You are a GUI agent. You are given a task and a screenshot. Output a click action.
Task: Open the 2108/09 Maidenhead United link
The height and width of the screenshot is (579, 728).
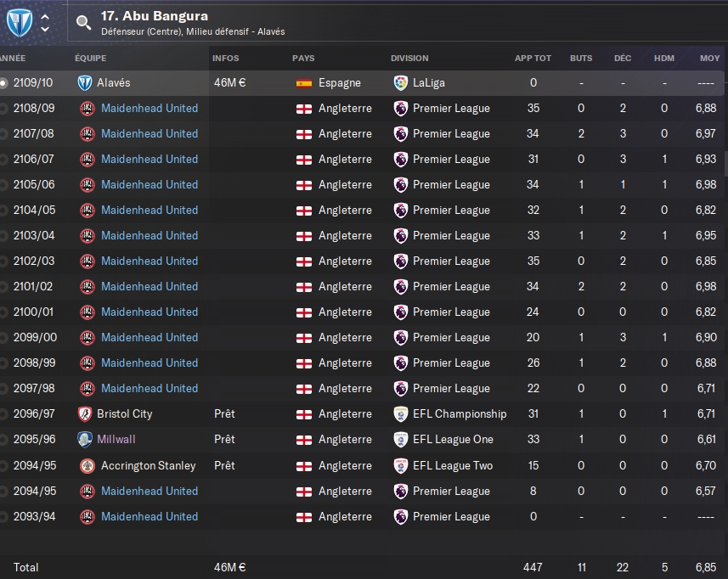click(x=150, y=108)
